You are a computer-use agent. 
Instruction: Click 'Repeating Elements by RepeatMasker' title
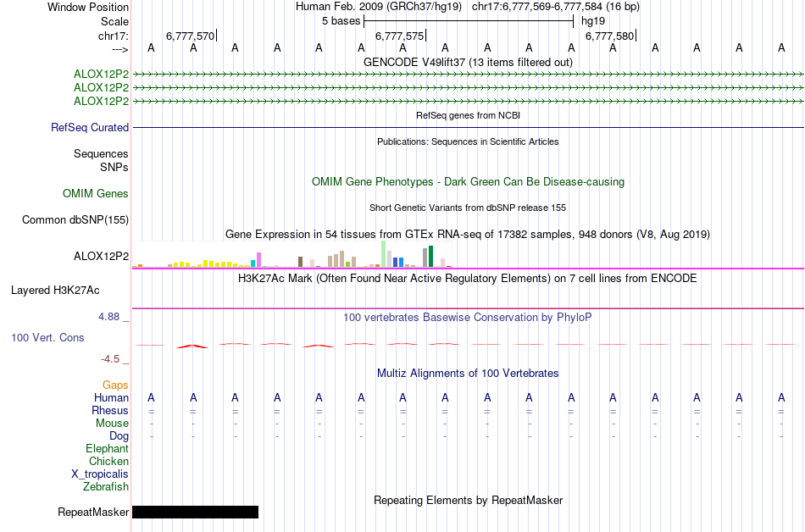[x=468, y=500]
